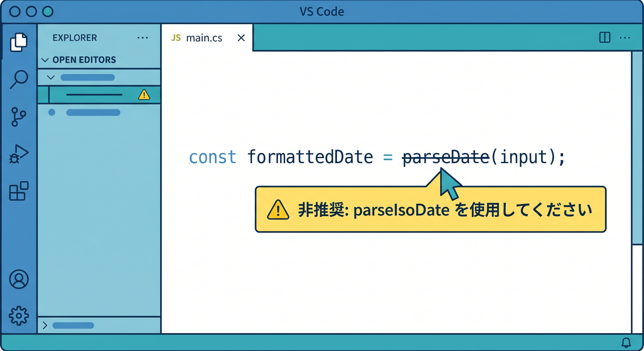Viewport: 644px width, 351px height.
Task: Click the split editor layout icon
Action: point(605,37)
